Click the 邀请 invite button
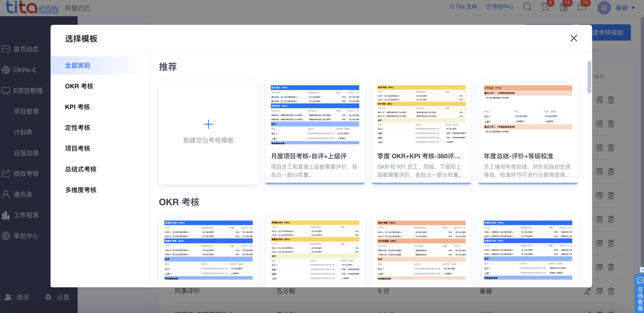Screen dimensions: 644x313 click(17, 297)
